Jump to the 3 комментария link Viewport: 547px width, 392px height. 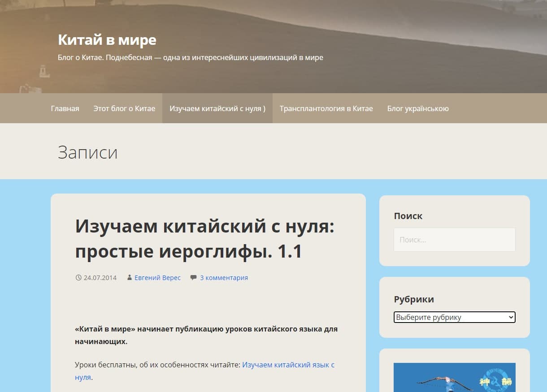224,278
